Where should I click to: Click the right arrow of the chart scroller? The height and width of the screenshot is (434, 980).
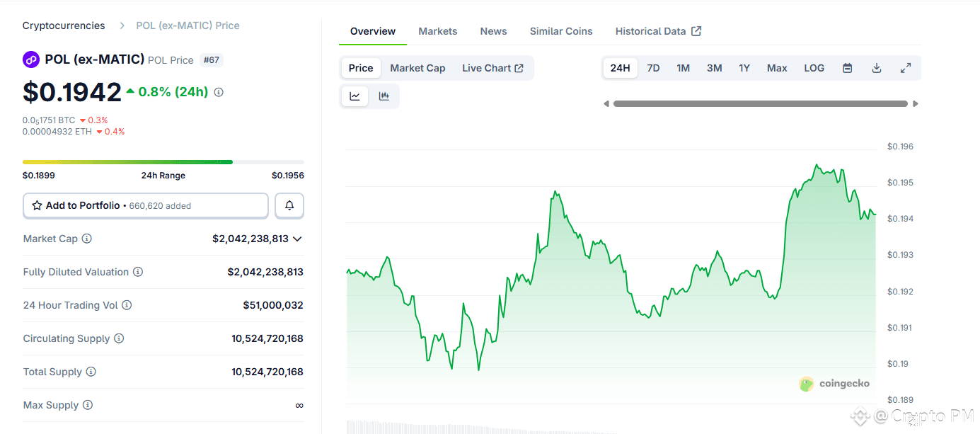(x=916, y=103)
